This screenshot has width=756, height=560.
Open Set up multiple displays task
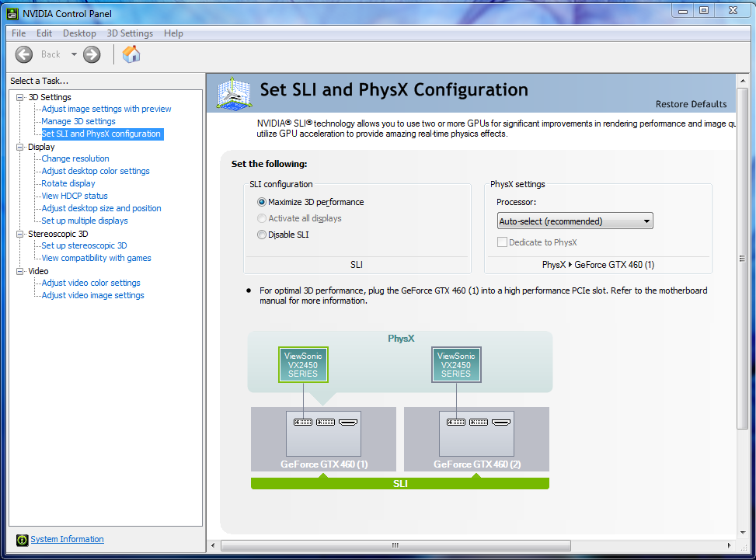pos(85,221)
